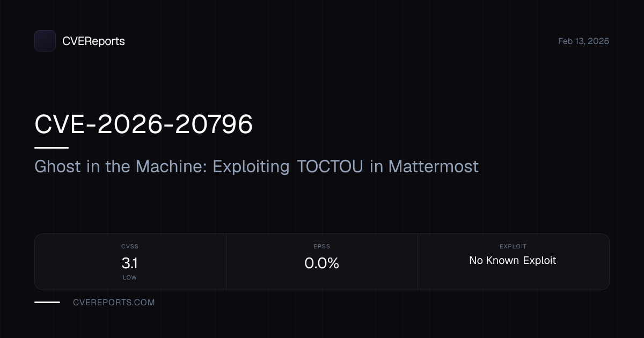Click the white line beside CVEREPORTS.COM
644x338 pixels.
click(47, 302)
